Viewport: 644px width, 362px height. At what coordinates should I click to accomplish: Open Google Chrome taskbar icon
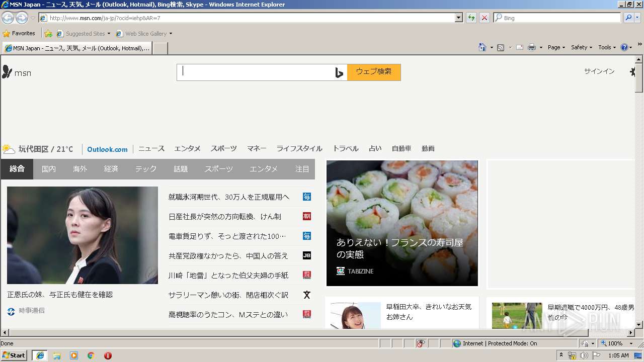coord(91,355)
